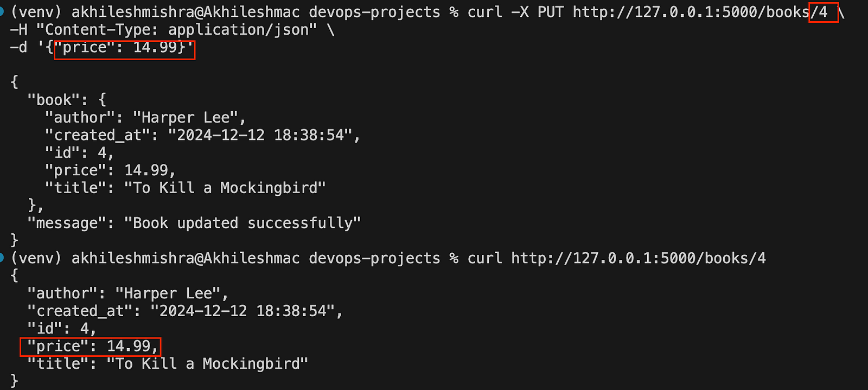Click the highlighted "price": 14.99 request payload
868x390 pixels.
tap(124, 50)
